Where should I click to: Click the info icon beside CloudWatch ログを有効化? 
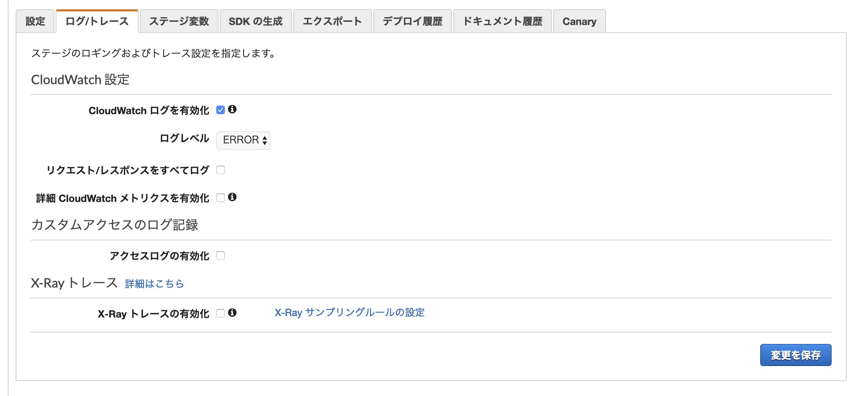(233, 110)
